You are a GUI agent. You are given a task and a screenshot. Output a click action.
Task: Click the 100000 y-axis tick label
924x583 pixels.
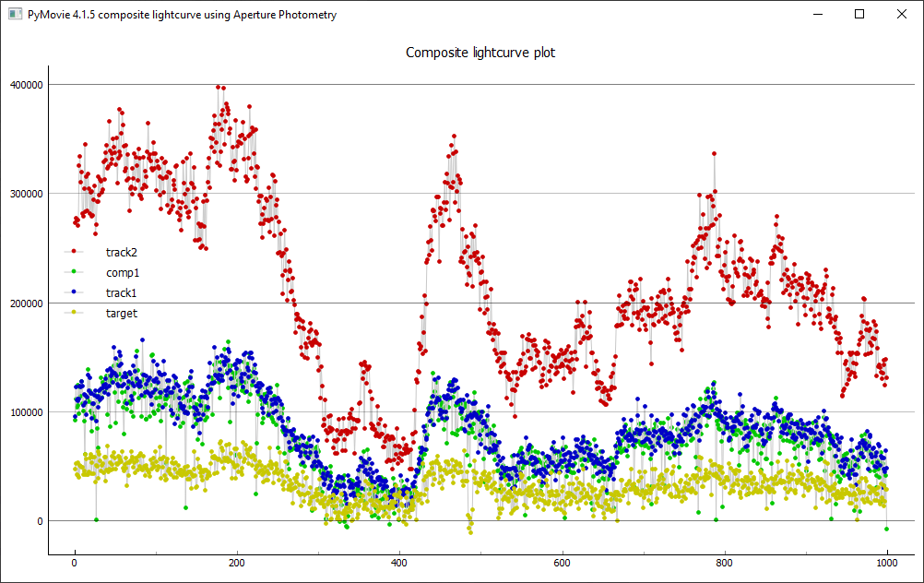(25, 412)
